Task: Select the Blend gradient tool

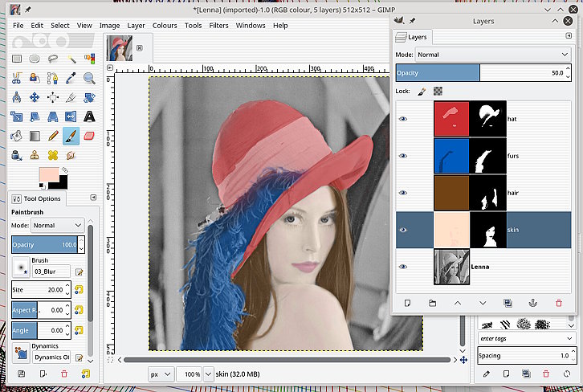Action: pos(35,136)
